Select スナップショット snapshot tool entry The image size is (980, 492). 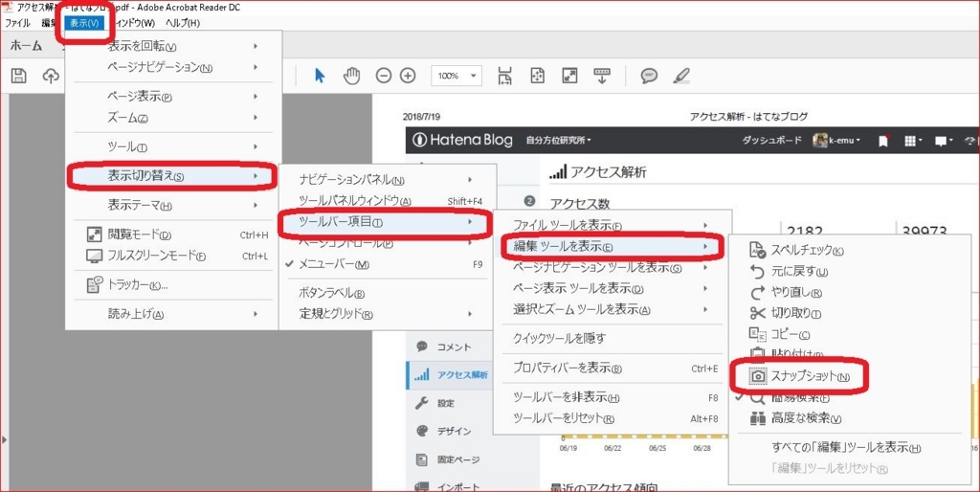point(850,376)
